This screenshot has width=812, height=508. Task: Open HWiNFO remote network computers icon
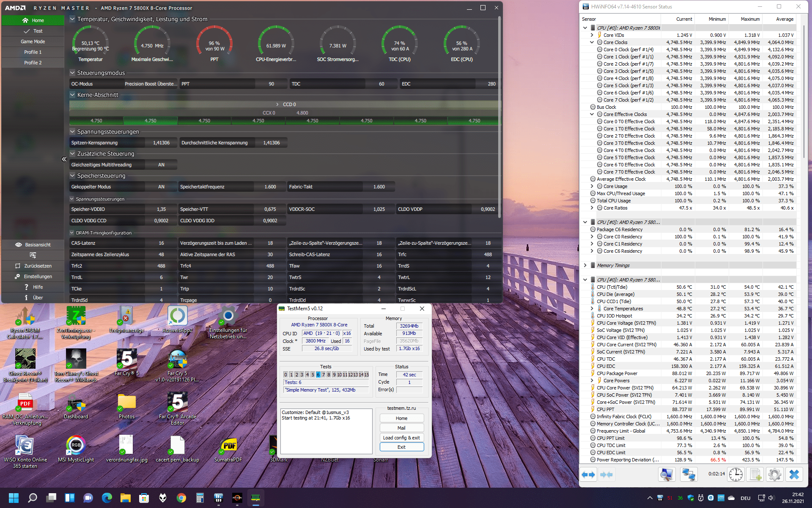(x=689, y=475)
